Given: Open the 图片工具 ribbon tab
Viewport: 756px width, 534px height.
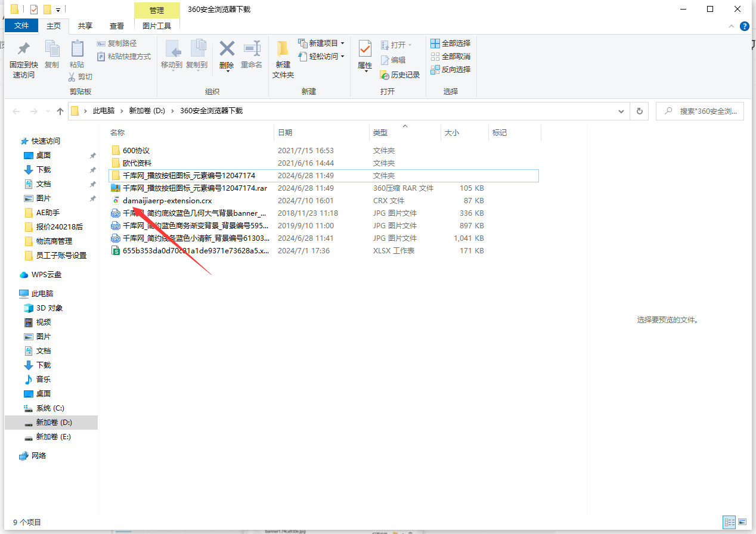Looking at the screenshot, I should pyautogui.click(x=157, y=26).
